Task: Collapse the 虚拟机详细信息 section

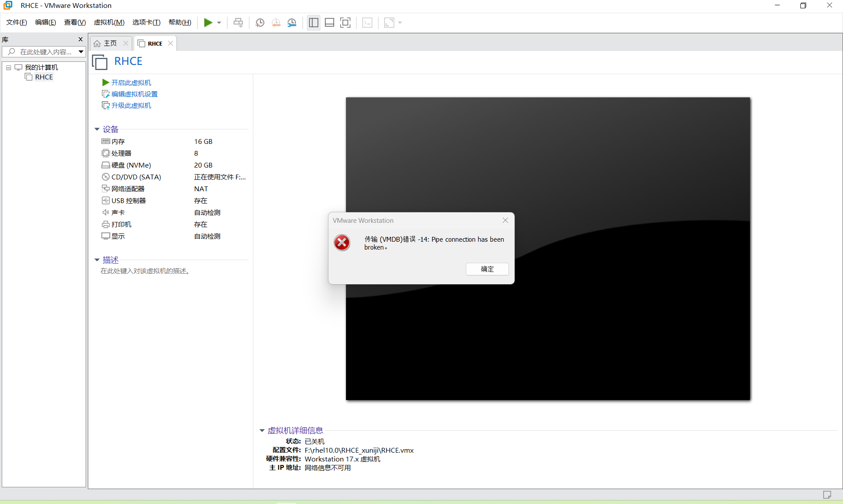Action: 262,431
